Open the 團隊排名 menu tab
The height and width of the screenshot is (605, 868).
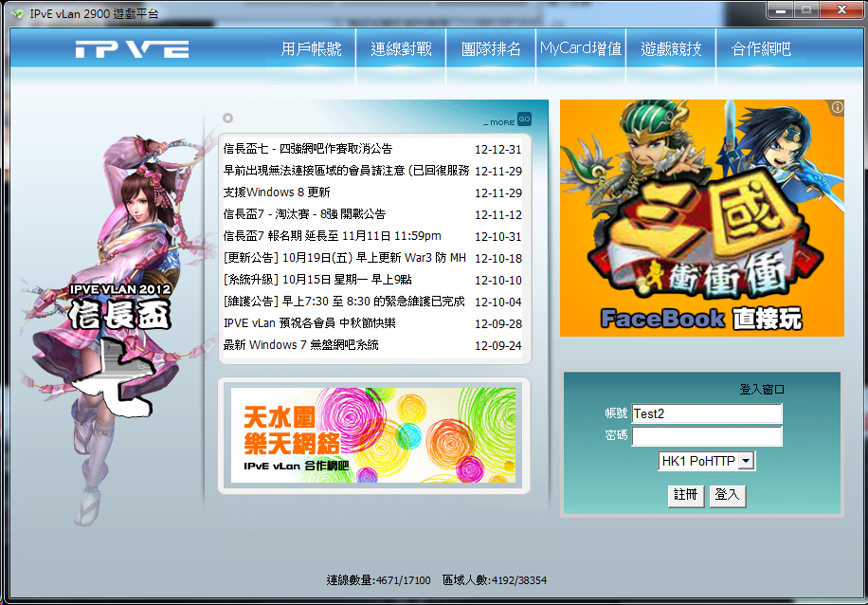(491, 48)
